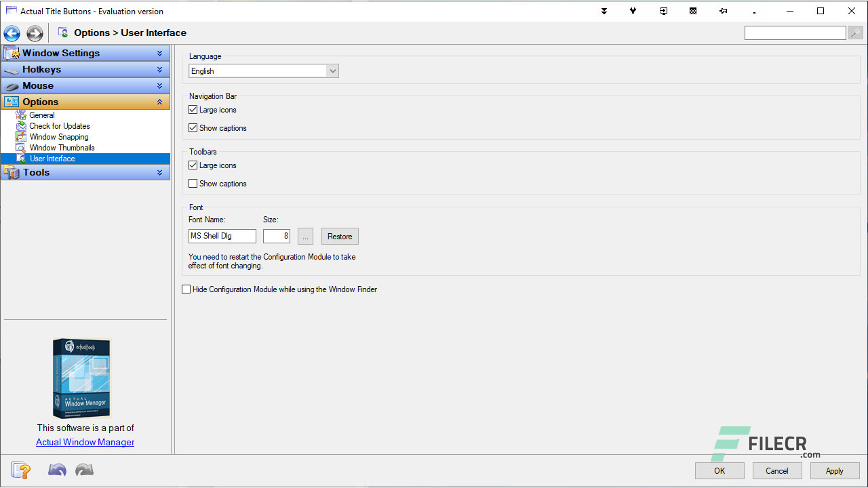Screen dimensions: 868x488
Task: Click the Actual Window Manager box image
Action: coord(82,378)
